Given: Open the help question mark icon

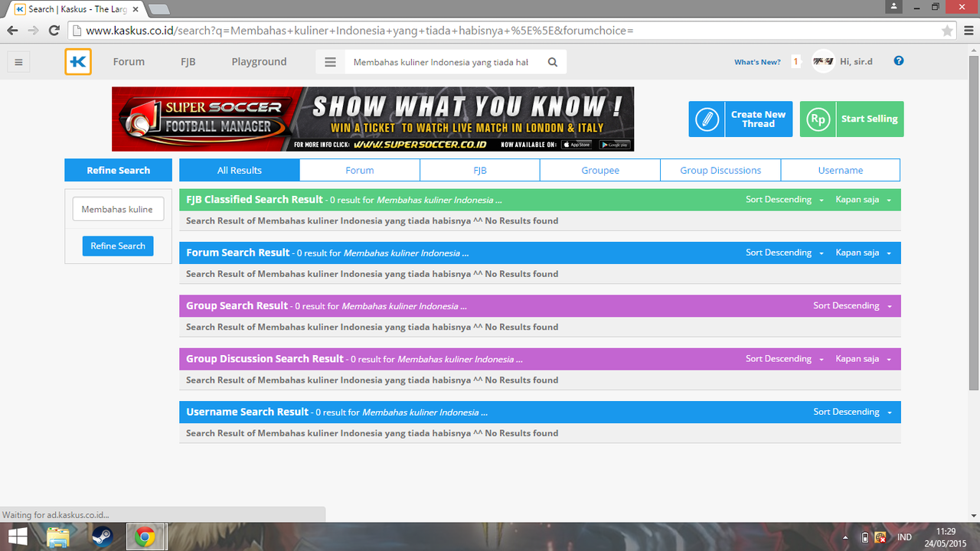Looking at the screenshot, I should coord(899,61).
